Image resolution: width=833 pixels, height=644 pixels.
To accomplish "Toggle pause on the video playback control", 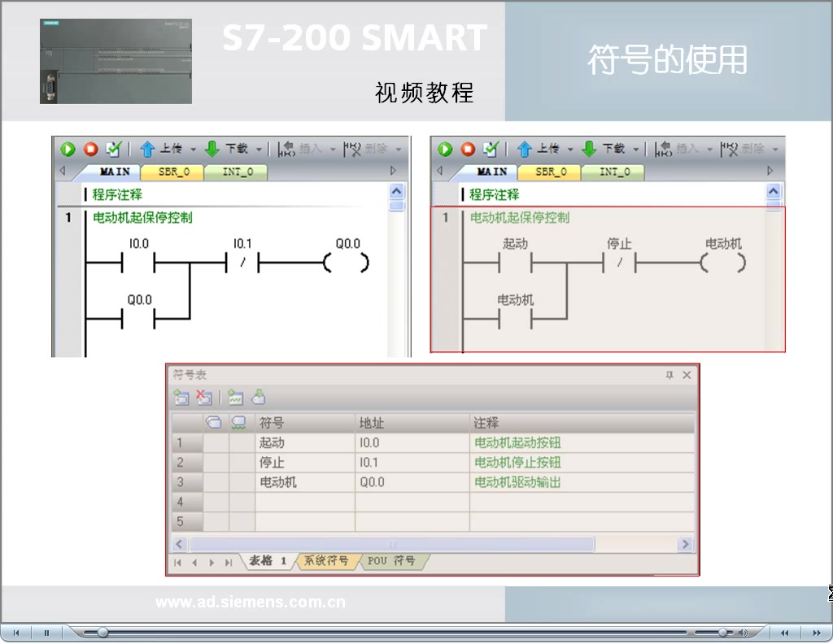I will point(46,632).
